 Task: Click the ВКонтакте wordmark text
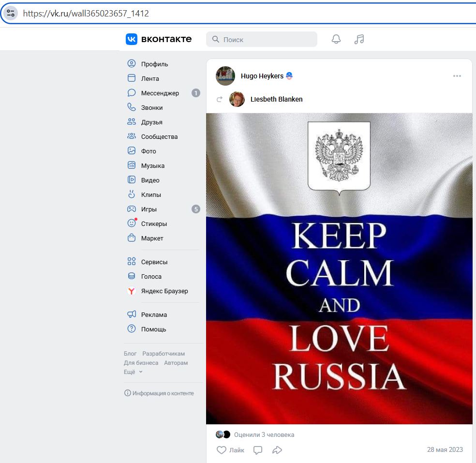pyautogui.click(x=166, y=39)
